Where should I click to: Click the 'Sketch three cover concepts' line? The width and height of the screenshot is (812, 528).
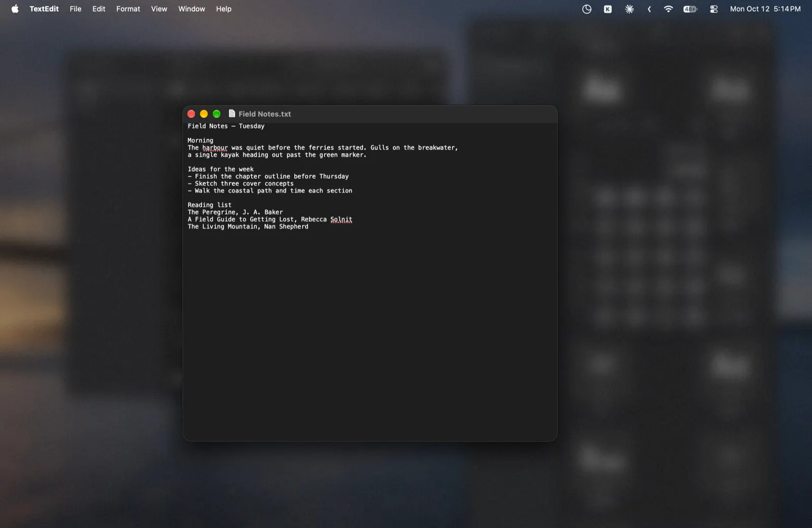pos(241,183)
